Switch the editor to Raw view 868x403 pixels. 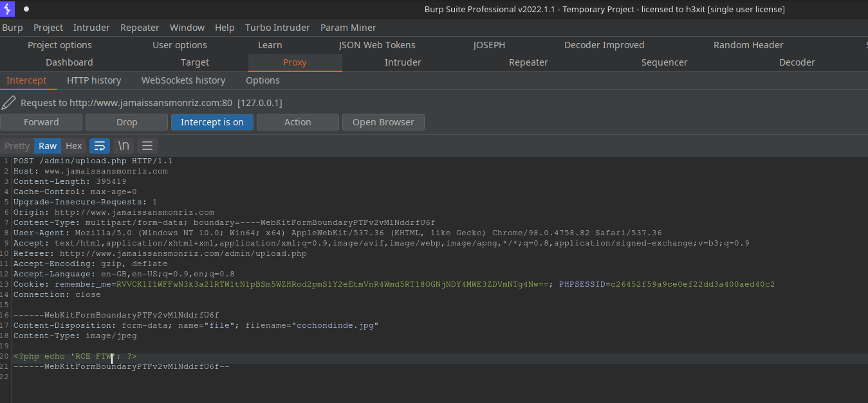point(48,146)
